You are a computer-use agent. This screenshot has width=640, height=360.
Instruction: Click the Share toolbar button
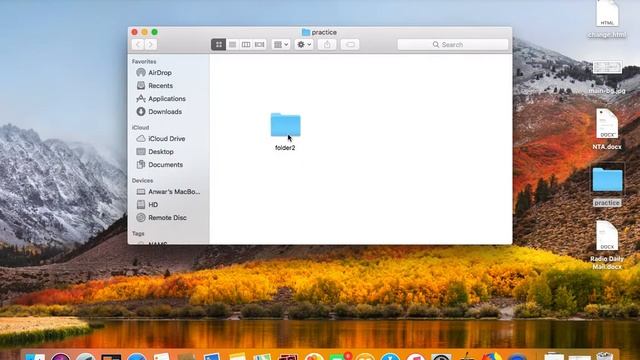point(327,44)
